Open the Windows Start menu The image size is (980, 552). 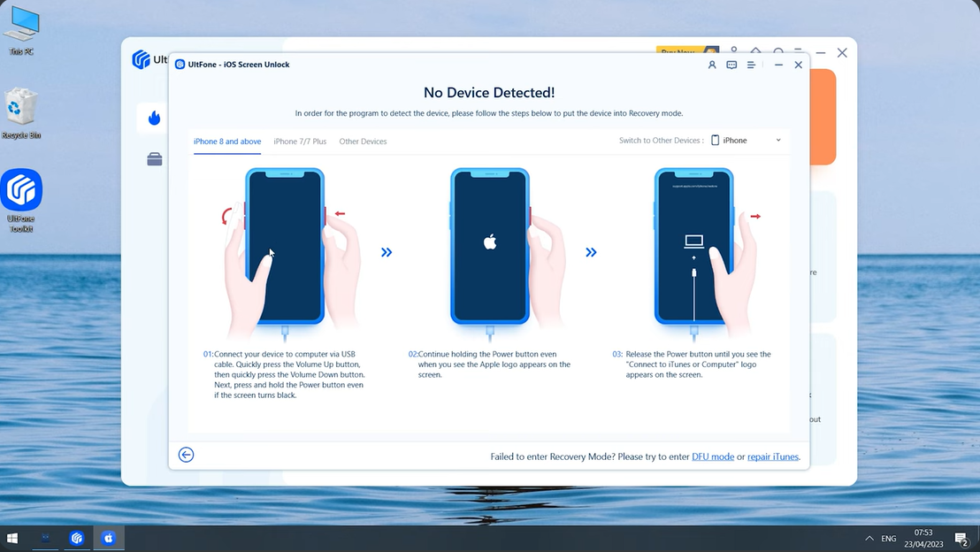[x=11, y=538]
